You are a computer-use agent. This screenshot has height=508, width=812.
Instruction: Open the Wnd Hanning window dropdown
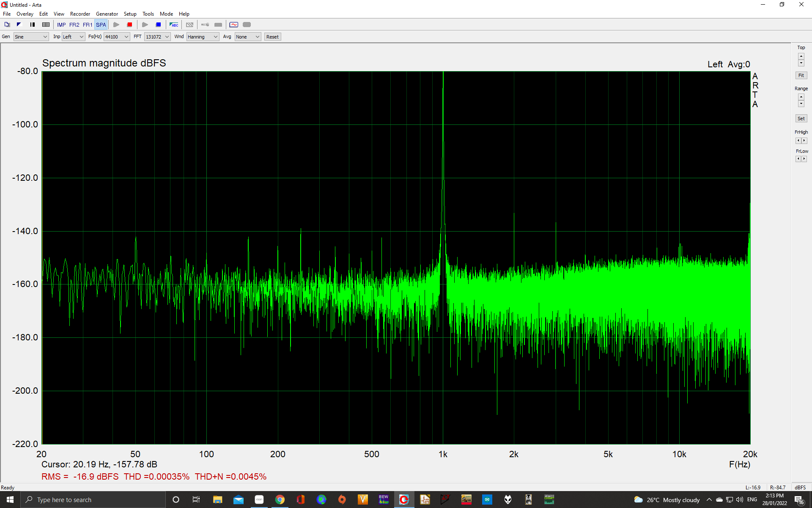pyautogui.click(x=203, y=37)
